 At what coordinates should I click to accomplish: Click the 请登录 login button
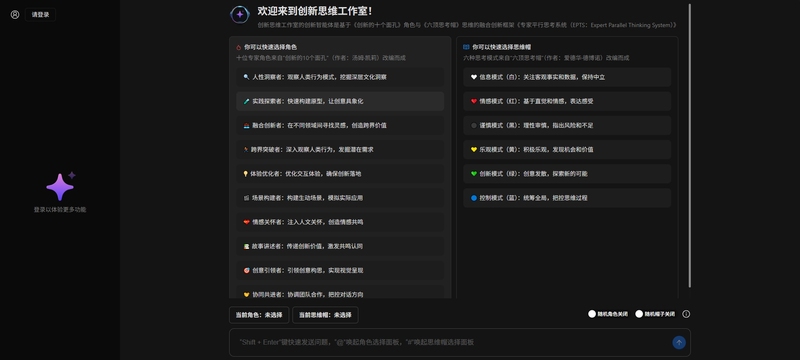point(40,15)
